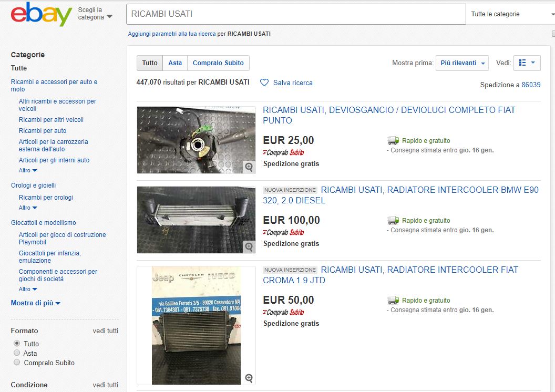Open Tutte le categorie dropdown
Image resolution: width=555 pixels, height=392 pixels.
511,14
